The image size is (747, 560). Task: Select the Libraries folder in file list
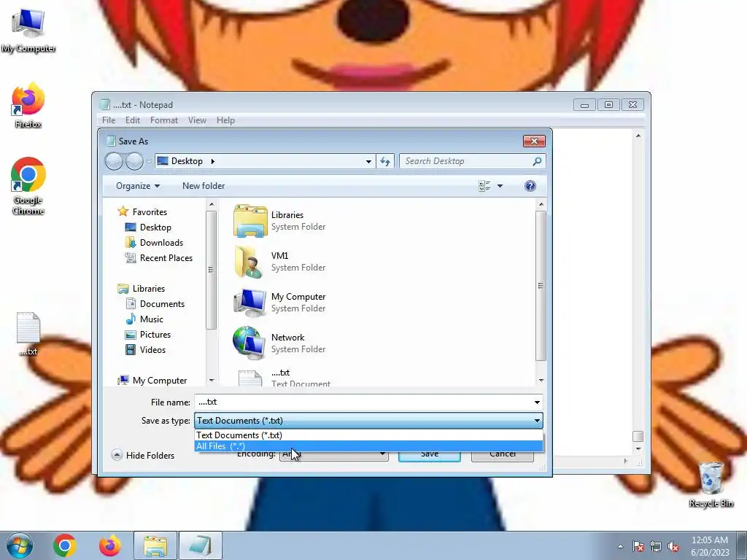point(280,220)
